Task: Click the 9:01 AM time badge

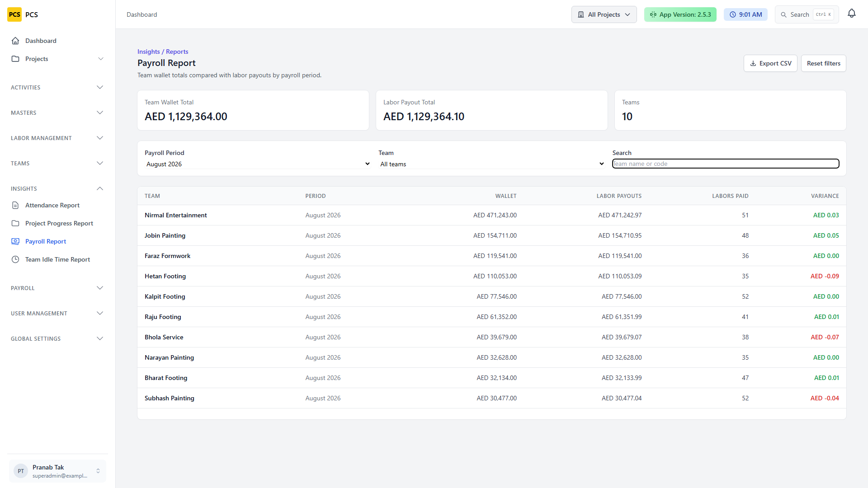Action: (745, 14)
